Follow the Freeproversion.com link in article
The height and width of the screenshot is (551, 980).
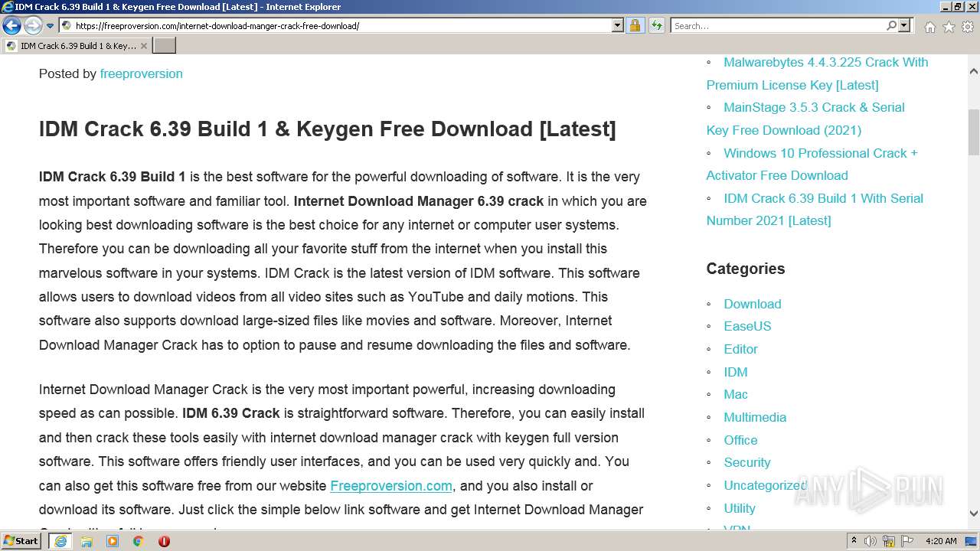pos(391,486)
